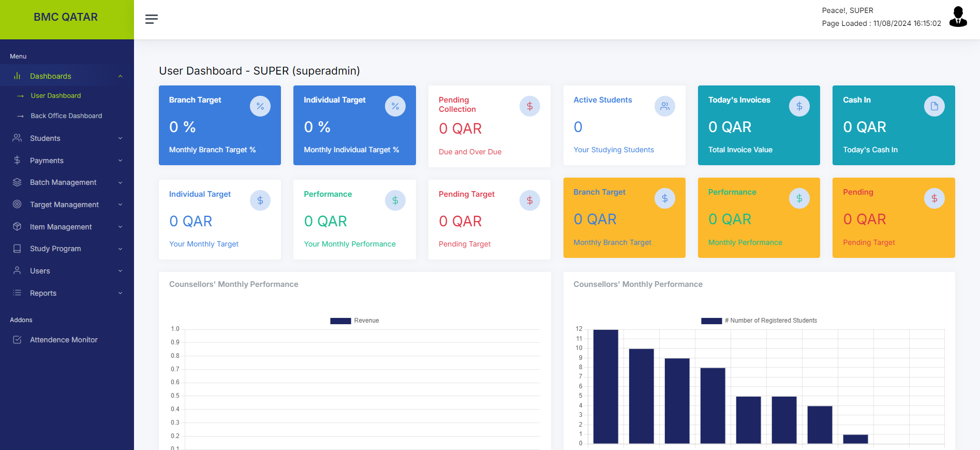Click the dollar icon on Today's Invoices card
The height and width of the screenshot is (450, 980).
(799, 106)
